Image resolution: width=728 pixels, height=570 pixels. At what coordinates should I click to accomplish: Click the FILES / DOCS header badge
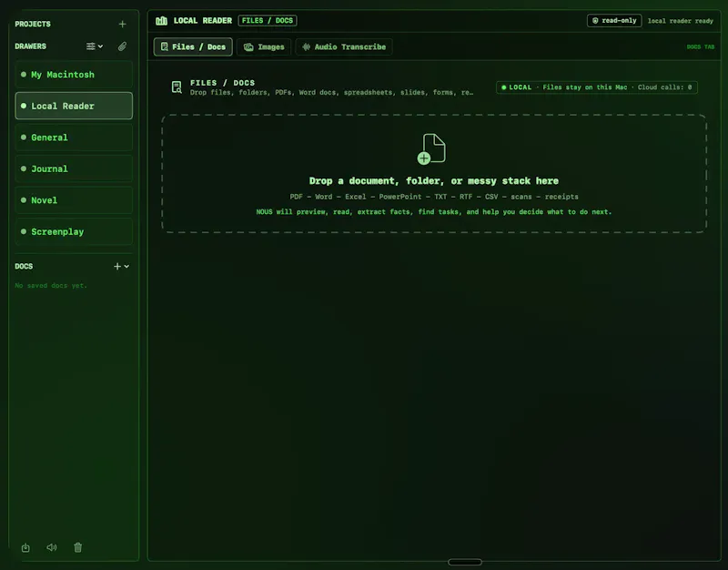point(268,21)
